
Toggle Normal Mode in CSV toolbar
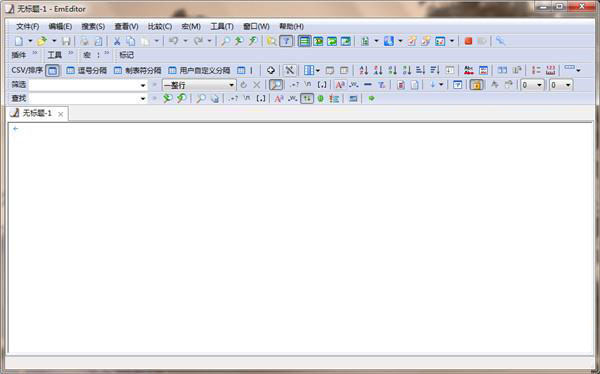point(52,70)
